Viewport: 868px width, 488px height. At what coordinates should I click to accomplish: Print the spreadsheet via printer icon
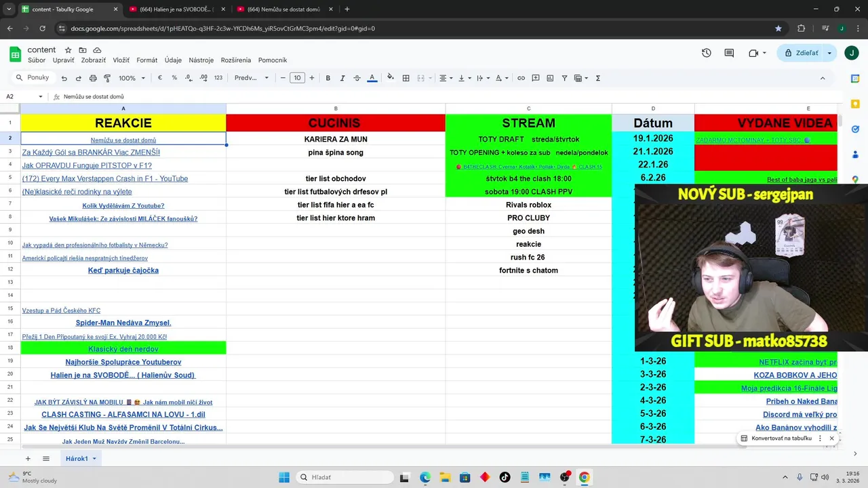coord(93,78)
